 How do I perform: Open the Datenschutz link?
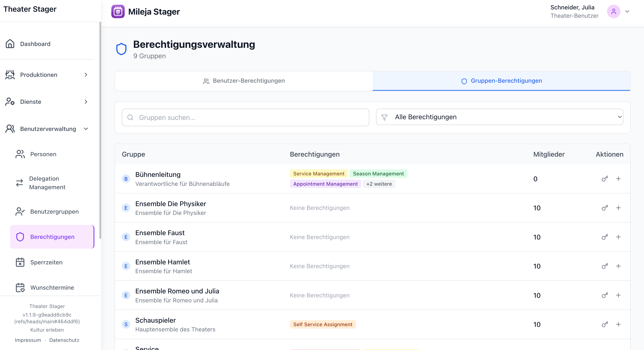[x=64, y=340]
